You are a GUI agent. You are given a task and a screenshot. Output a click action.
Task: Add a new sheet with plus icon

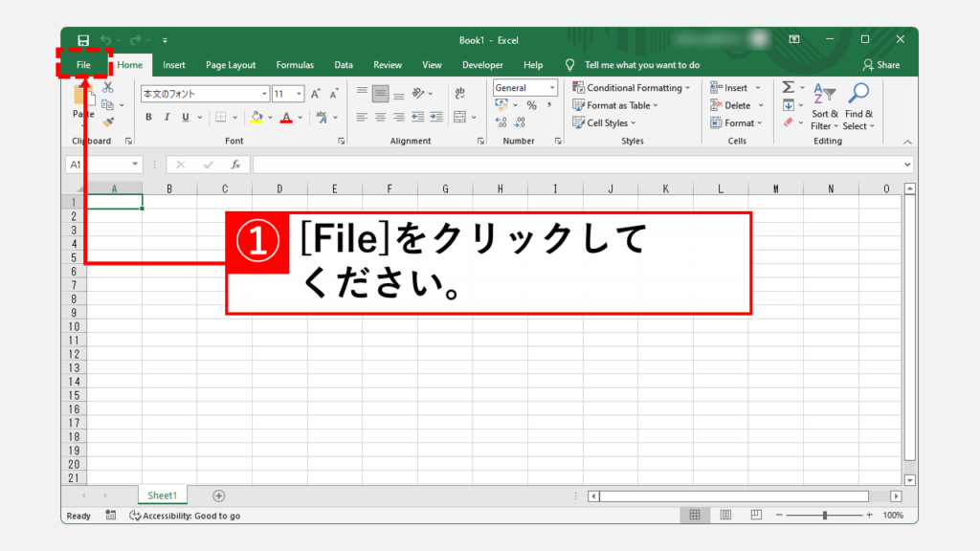(x=219, y=496)
